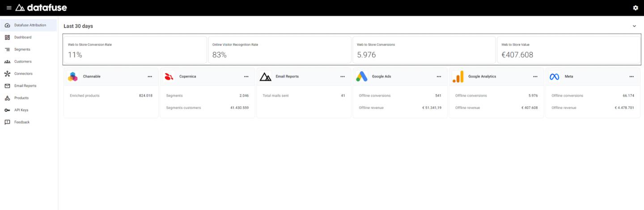Viewport: 644px width, 210px height.
Task: Click Total mails sent value 41
Action: pos(343,95)
